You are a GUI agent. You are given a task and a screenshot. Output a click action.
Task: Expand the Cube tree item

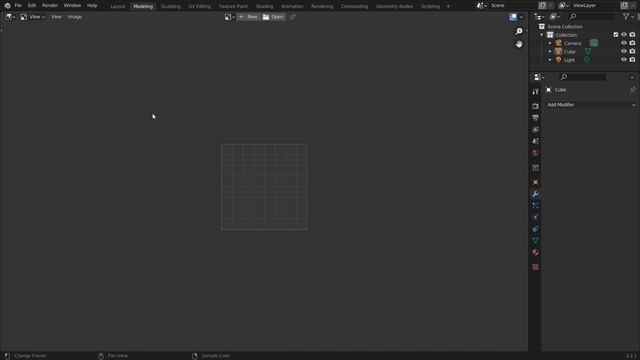(x=550, y=52)
